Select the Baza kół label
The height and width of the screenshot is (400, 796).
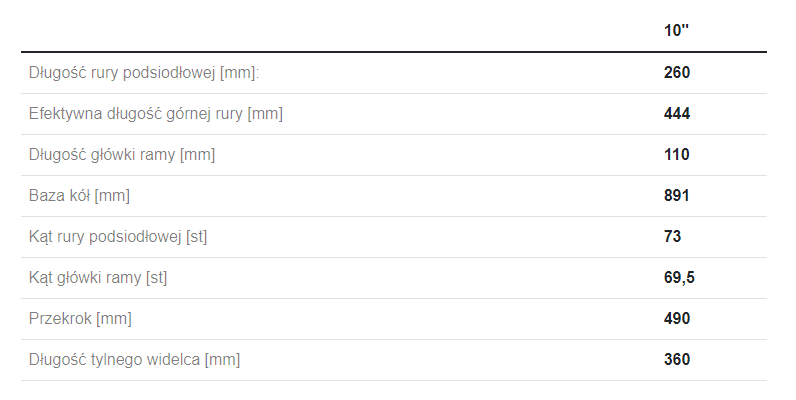tap(79, 196)
